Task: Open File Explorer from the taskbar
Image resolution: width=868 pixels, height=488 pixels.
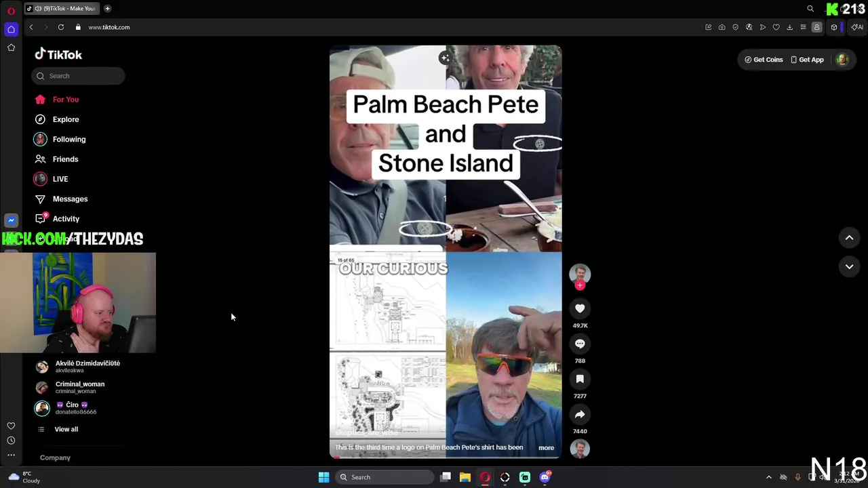Action: pyautogui.click(x=465, y=477)
